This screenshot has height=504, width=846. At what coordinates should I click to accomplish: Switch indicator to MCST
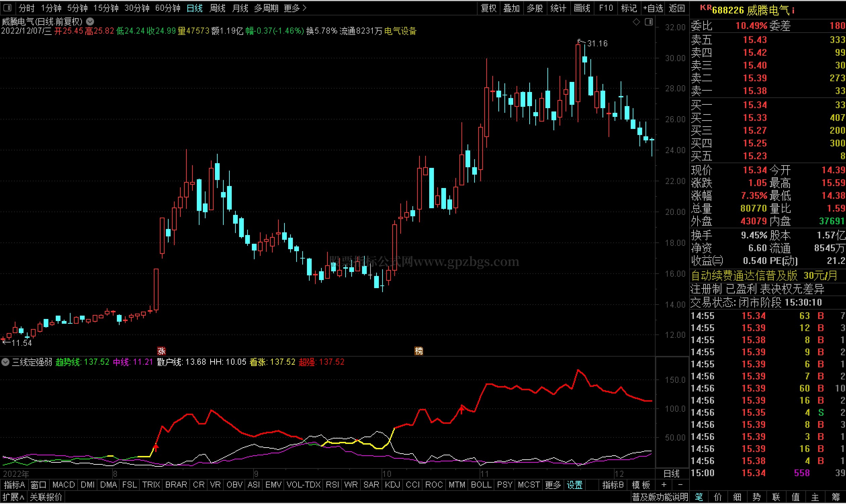click(529, 485)
